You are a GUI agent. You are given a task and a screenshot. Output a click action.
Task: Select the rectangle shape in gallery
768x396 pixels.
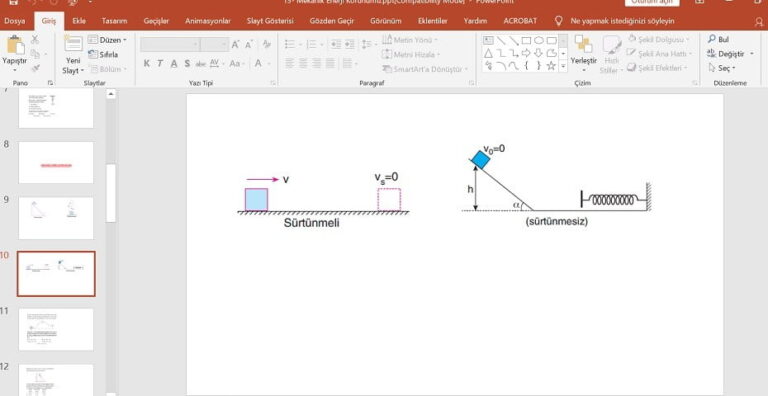pyautogui.click(x=526, y=40)
